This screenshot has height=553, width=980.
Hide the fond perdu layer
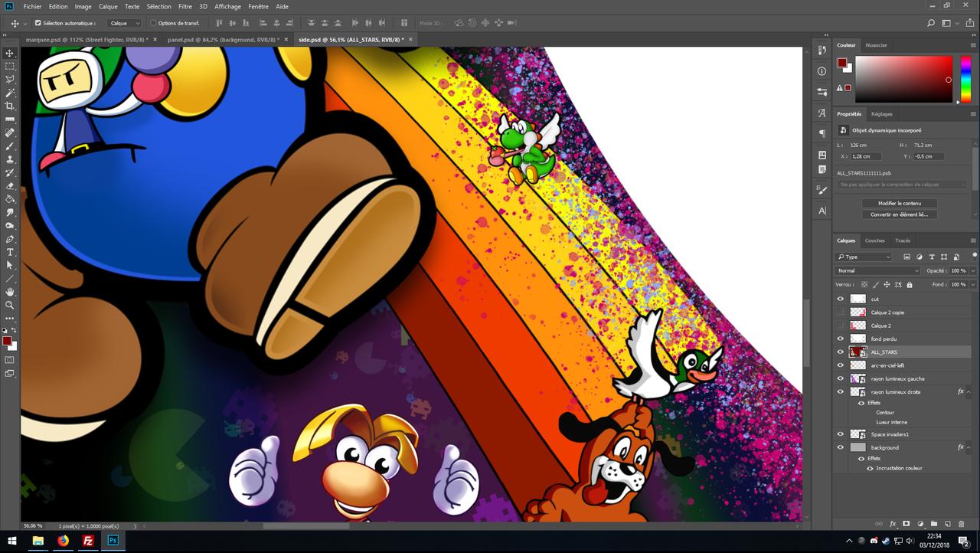(841, 339)
